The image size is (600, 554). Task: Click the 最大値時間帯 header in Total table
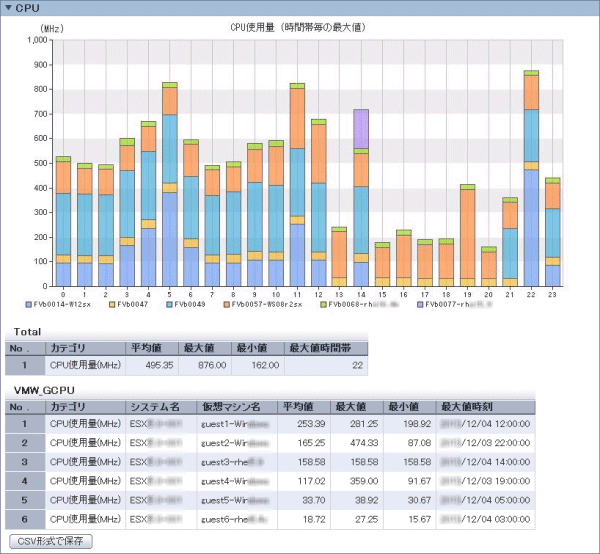[x=320, y=348]
